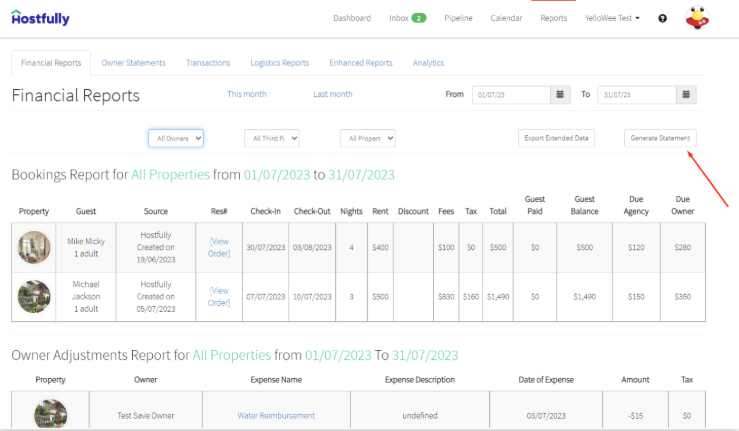The height and width of the screenshot is (431, 739).
Task: Open the From date calendar picker icon
Action: (x=560, y=94)
